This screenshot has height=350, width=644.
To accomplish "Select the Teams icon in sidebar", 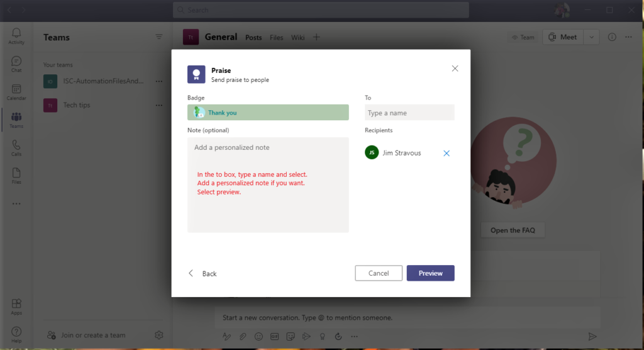I will pyautogui.click(x=16, y=120).
